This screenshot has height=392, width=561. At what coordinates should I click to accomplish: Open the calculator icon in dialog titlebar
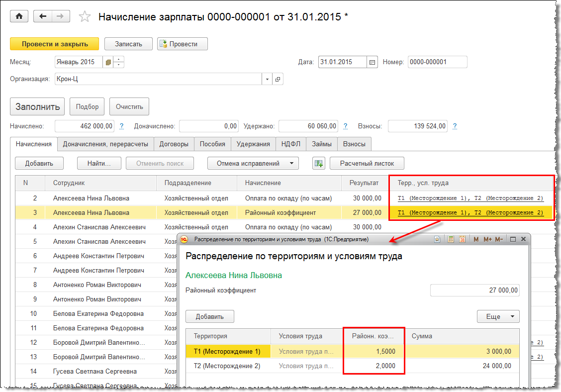[451, 239]
